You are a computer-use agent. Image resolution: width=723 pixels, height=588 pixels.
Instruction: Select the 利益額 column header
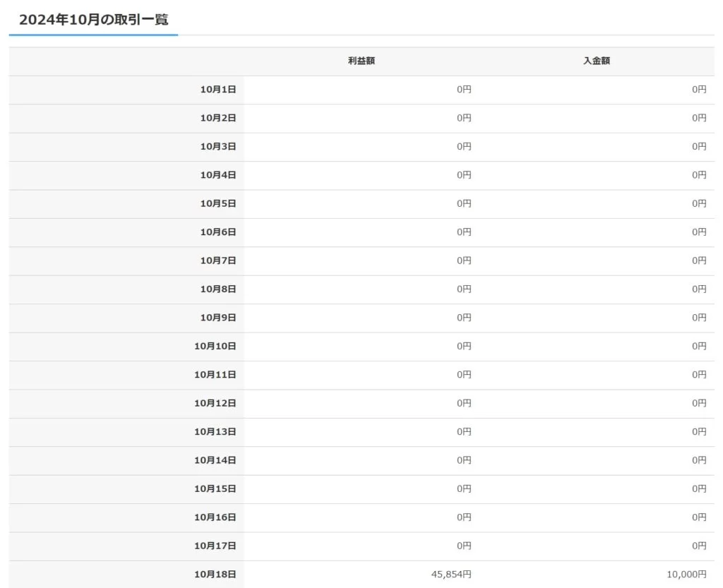point(361,61)
